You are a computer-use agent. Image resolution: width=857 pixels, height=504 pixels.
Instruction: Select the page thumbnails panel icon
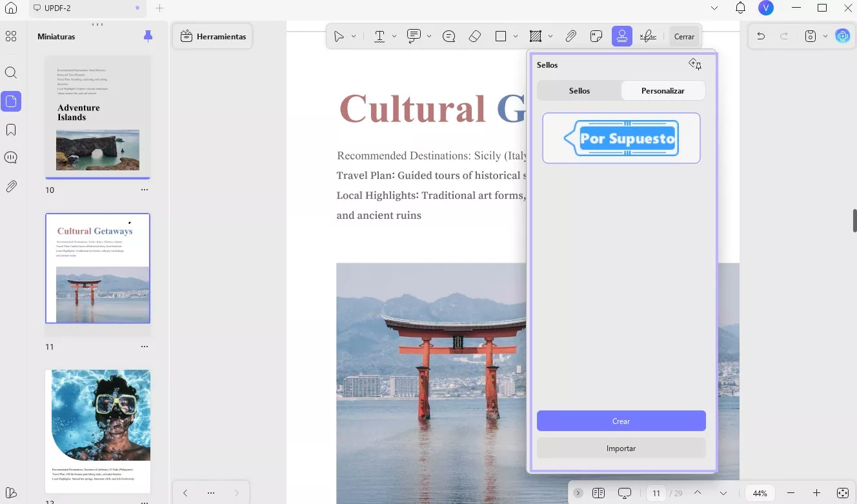(11, 101)
